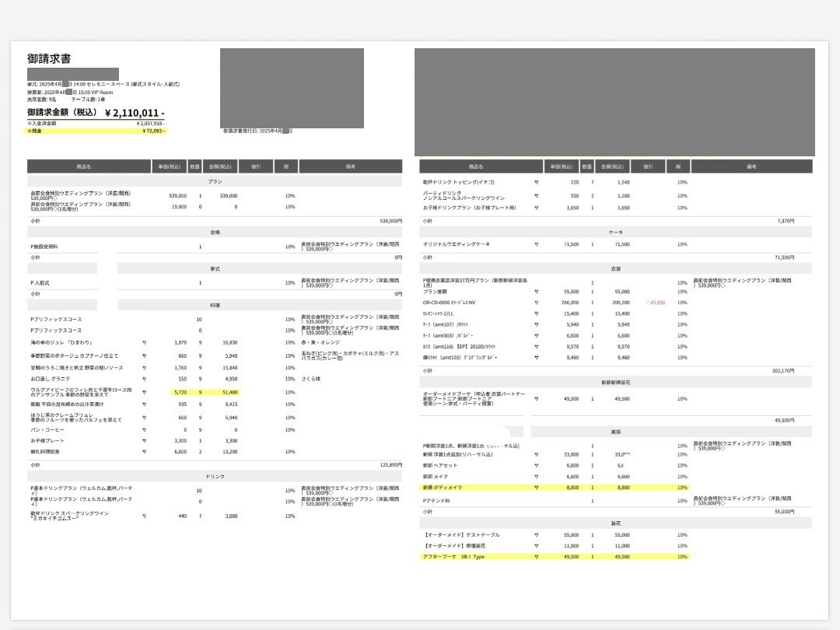The height and width of the screenshot is (630, 840).
Task: Click the 新郎 メイク item name
Action: tap(435, 477)
